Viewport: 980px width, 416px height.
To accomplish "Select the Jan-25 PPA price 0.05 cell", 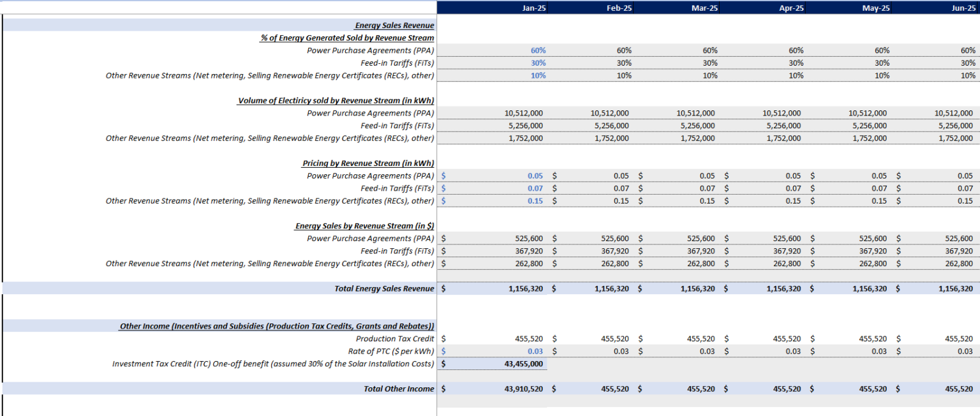I will (493, 175).
